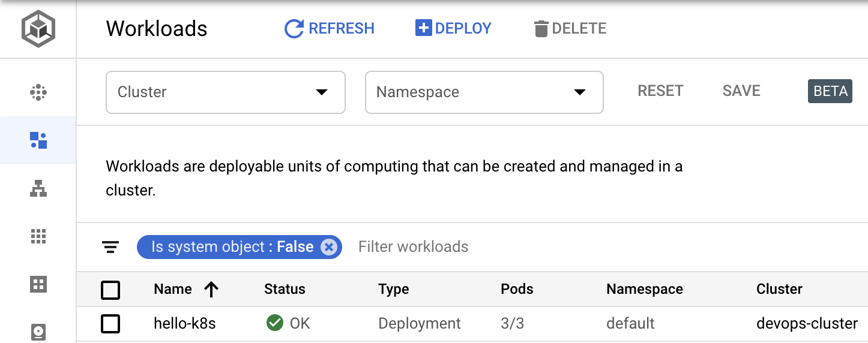Screen dimensions: 868x343
Task: Click the REFRESH button
Action: (329, 29)
